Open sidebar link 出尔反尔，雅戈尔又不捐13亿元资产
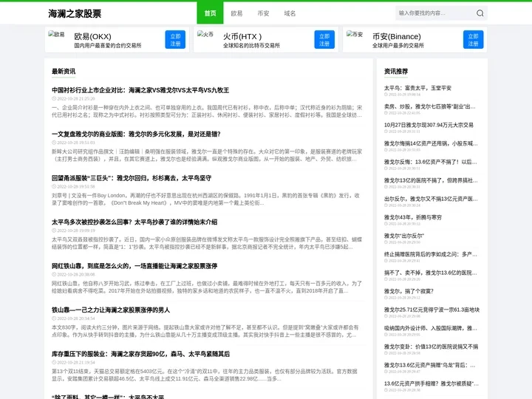Viewport: 532px width, 399px height. 431,199
